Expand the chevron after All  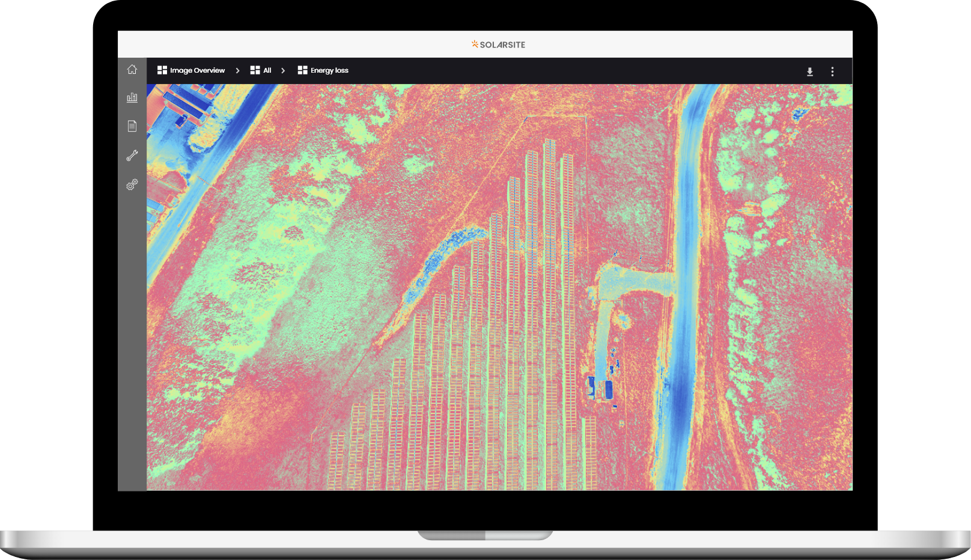coord(283,70)
